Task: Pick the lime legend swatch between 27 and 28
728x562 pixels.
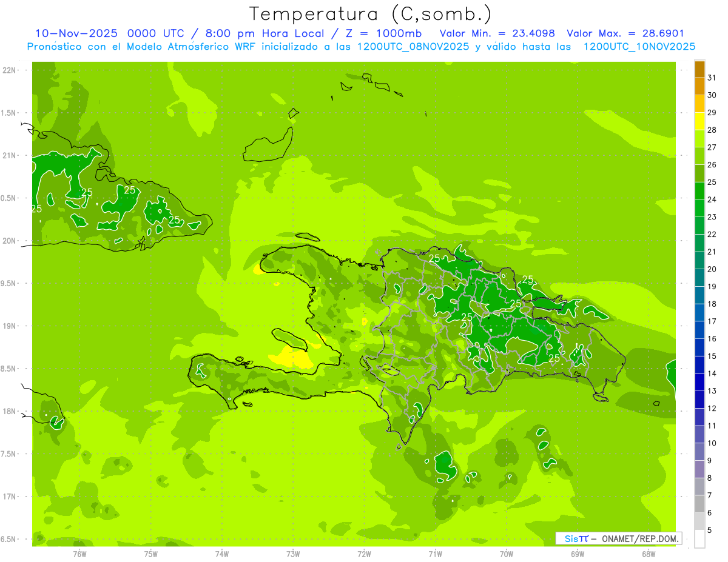Action: coord(699,138)
